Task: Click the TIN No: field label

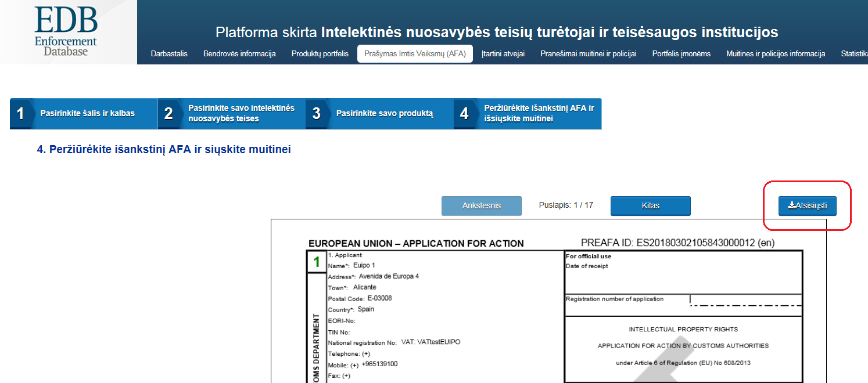Action: pyautogui.click(x=339, y=332)
